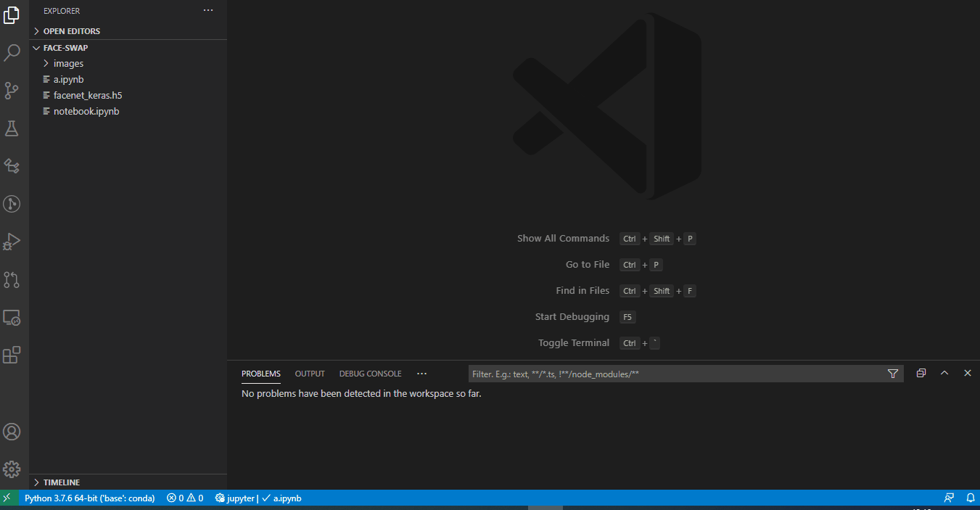Screen dimensions: 980x510
Task: Open the Manage gear icon
Action: [x=12, y=469]
